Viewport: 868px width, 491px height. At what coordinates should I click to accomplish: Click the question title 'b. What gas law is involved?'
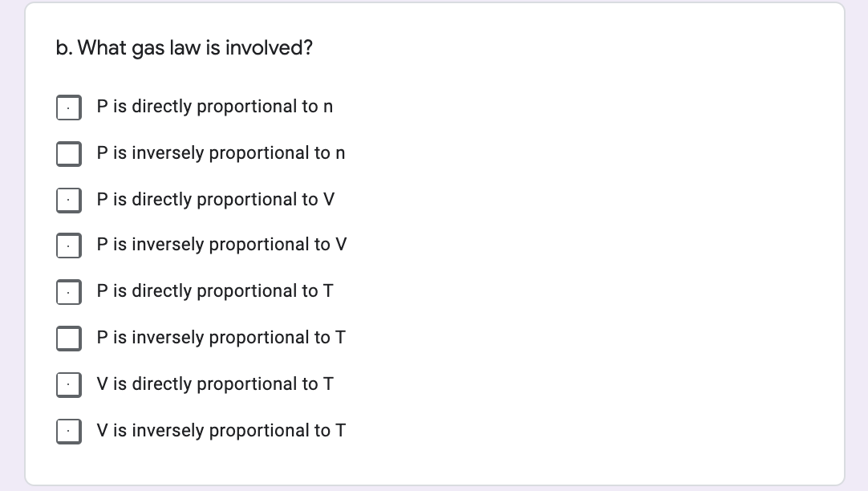[184, 47]
